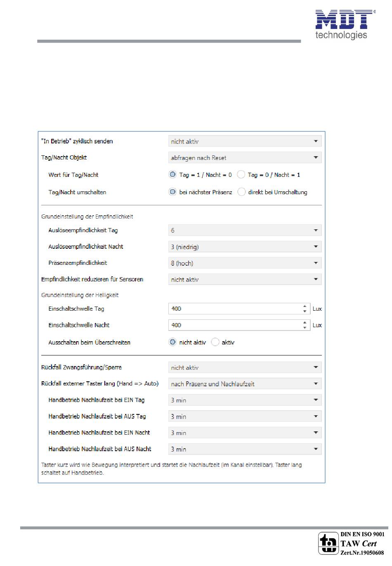This screenshot has width=392, height=566.
Task: Open Empfindlichkeit reduzieren für Sensoren dropdown
Action: point(245,280)
